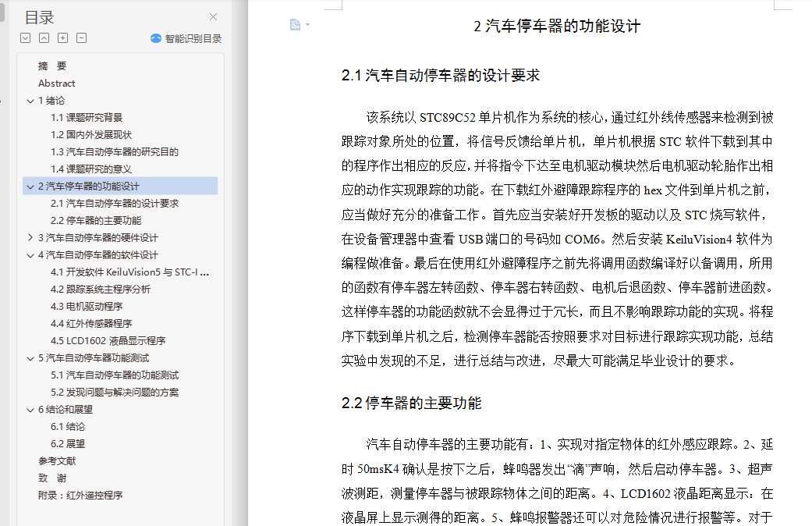
Task: Go to 4.1 开发软件 KeiluVision5 entry
Action: [x=129, y=272]
